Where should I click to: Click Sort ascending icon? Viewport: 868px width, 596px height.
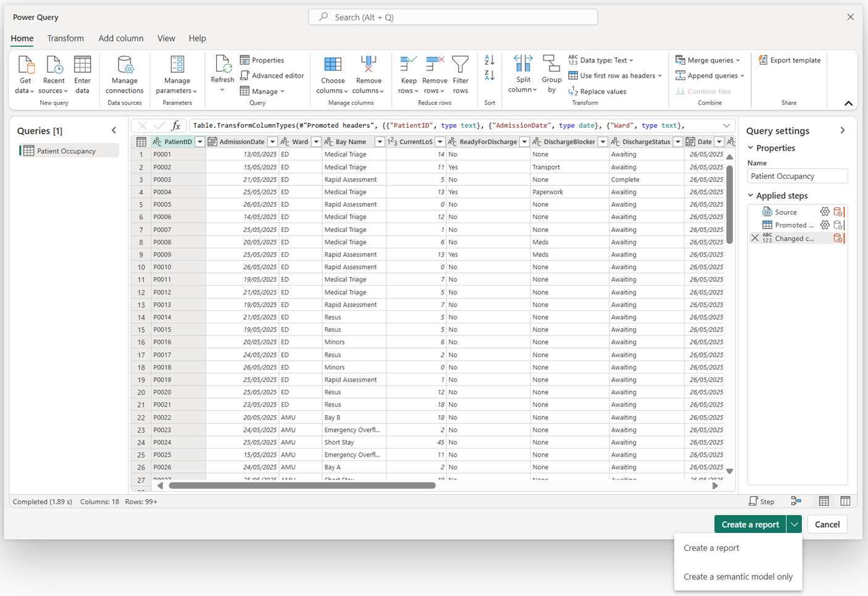click(490, 60)
